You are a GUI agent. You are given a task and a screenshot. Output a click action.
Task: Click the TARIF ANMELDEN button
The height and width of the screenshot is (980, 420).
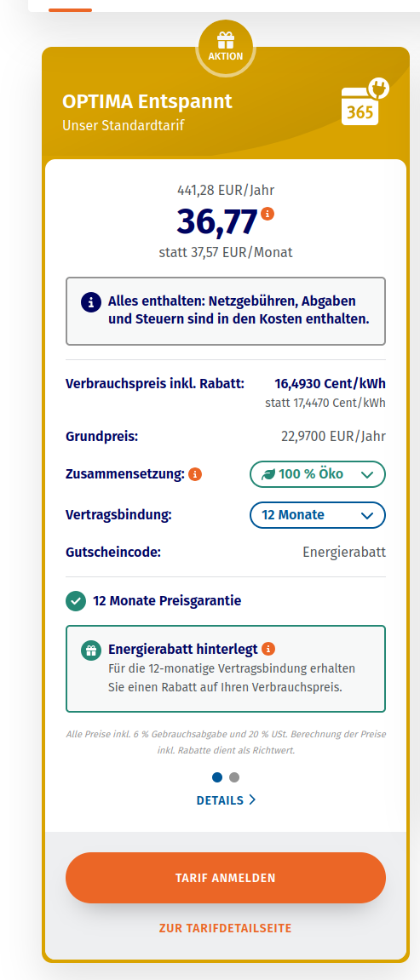click(226, 878)
